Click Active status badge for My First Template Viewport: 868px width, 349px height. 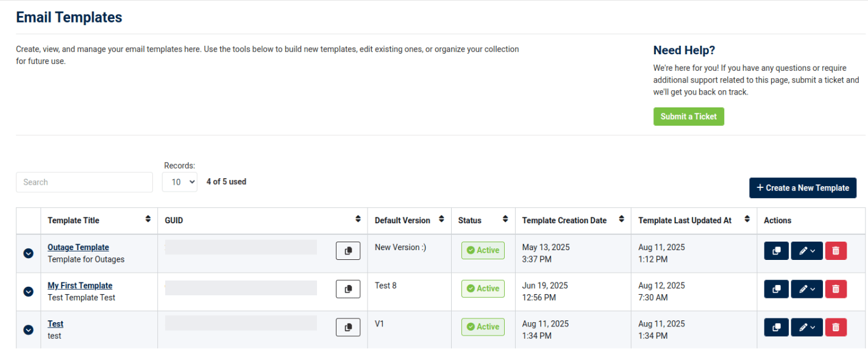[x=483, y=289]
